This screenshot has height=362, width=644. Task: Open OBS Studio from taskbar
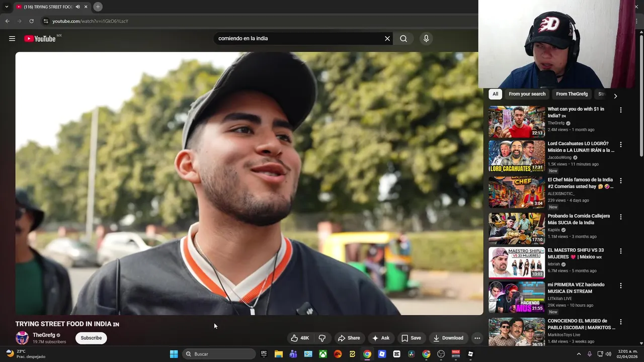click(x=441, y=354)
